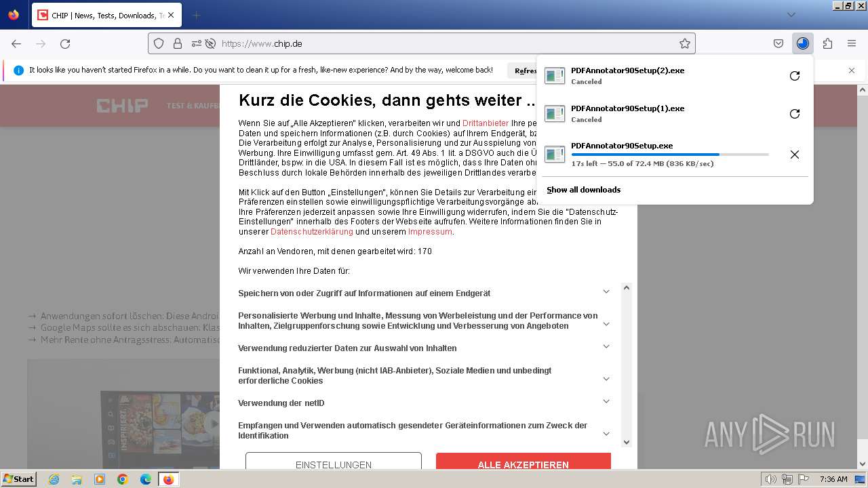
Task: Click the download progress bar
Action: click(670, 155)
